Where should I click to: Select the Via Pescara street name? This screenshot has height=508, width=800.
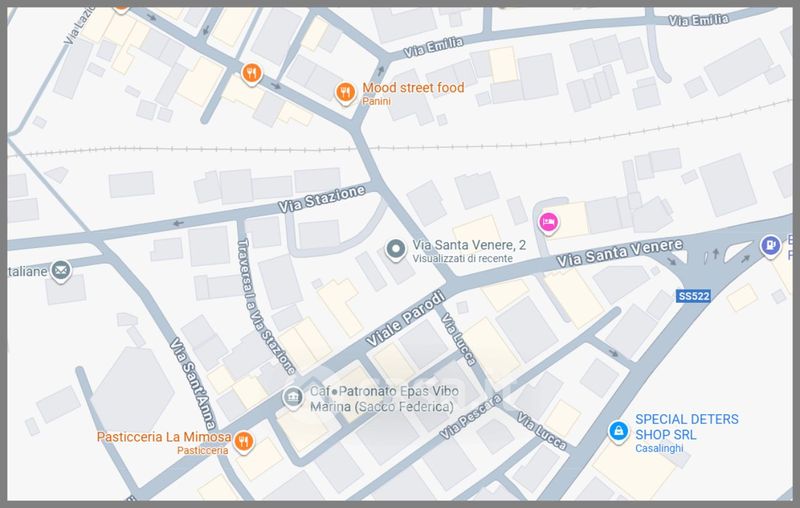(x=470, y=417)
